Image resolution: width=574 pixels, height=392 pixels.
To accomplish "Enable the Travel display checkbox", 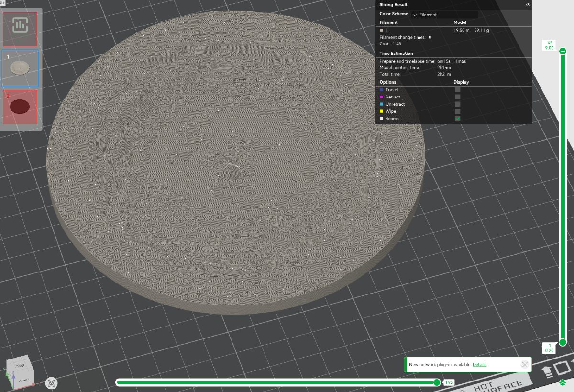I will coord(458,89).
